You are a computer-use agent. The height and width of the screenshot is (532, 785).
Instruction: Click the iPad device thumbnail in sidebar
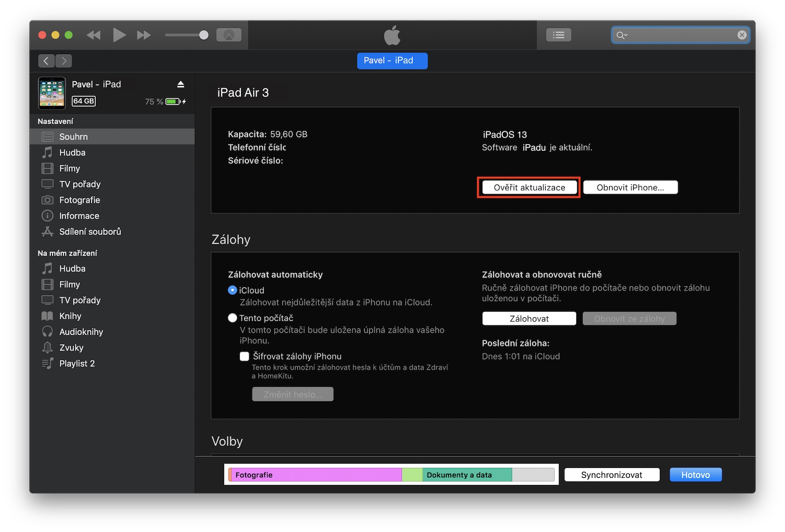[52, 93]
